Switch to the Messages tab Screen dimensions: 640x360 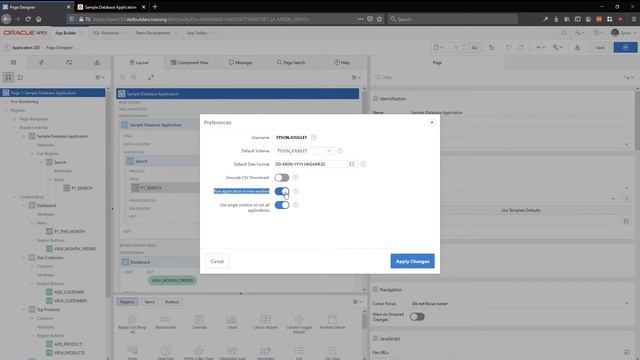(240, 62)
